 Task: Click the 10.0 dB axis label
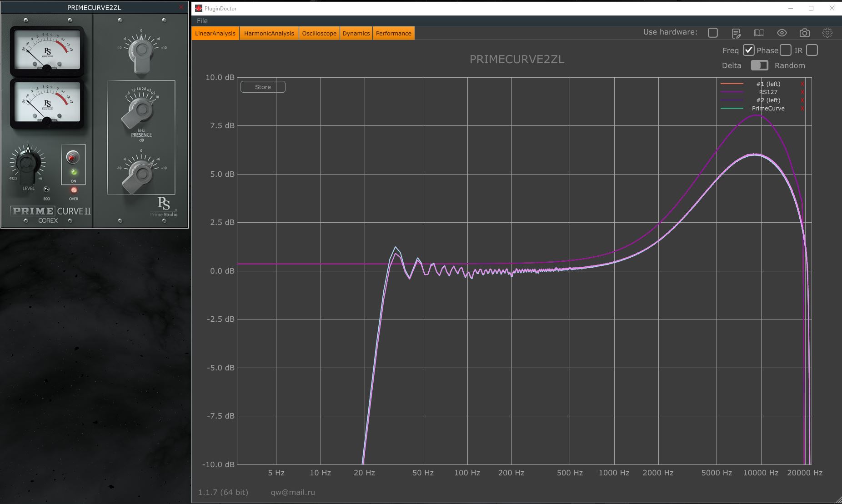220,77
